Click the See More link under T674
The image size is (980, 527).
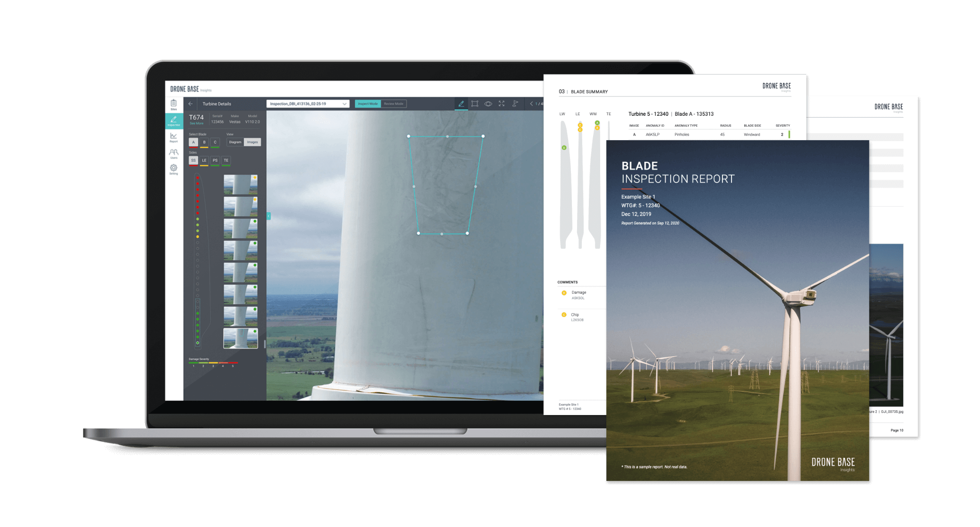(x=196, y=123)
